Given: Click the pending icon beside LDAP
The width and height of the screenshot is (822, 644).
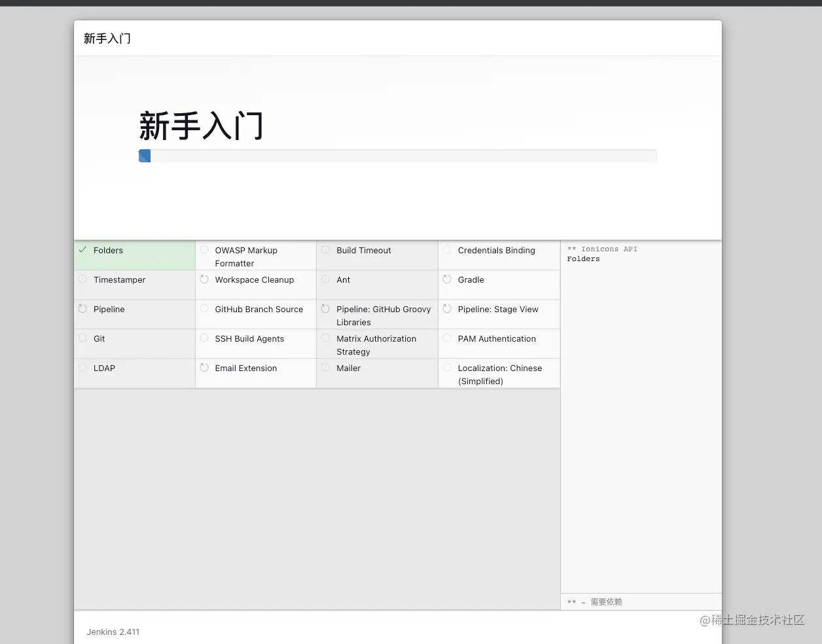Looking at the screenshot, I should coord(82,367).
